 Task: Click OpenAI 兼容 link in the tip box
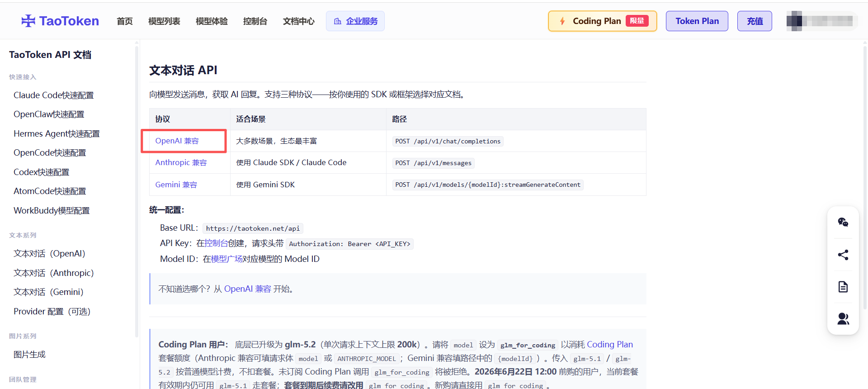248,289
